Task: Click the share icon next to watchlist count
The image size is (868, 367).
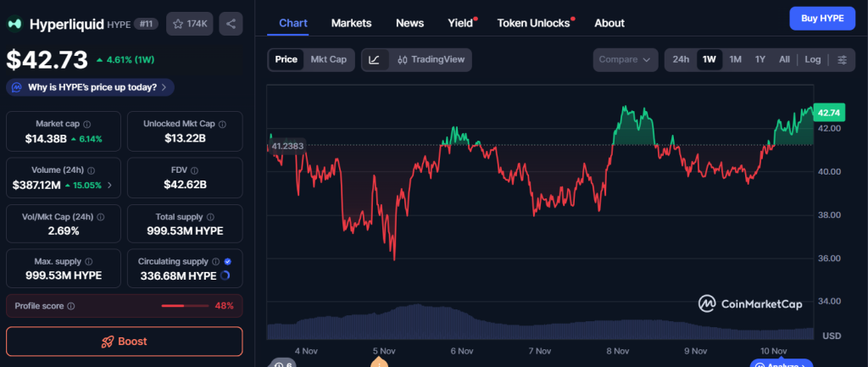Action: tap(231, 24)
